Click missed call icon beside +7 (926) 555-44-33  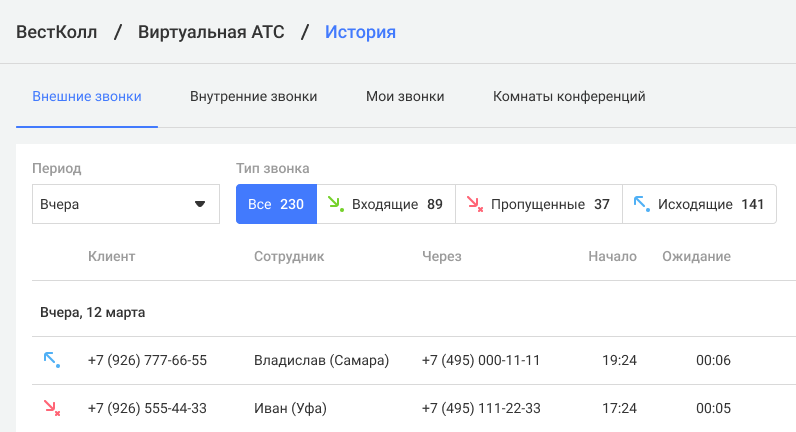tap(52, 408)
